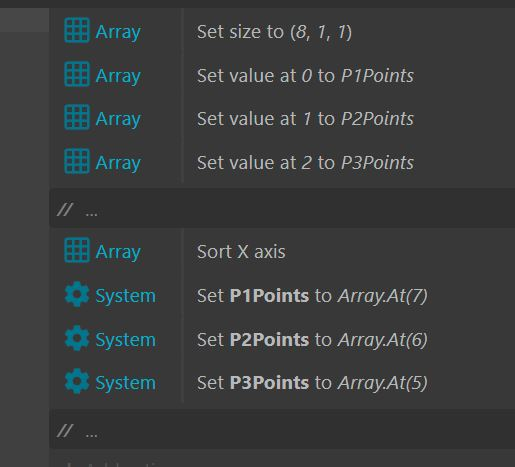The width and height of the screenshot is (515, 467).
Task: Click System gear icon for Set P2Points action
Action: click(x=77, y=338)
